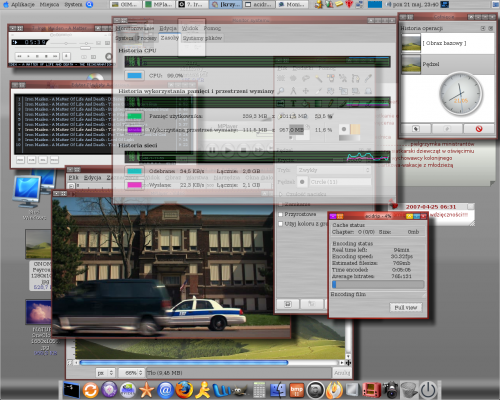
Task: Select the Obraz bazowy history entry
Action: 447,43
